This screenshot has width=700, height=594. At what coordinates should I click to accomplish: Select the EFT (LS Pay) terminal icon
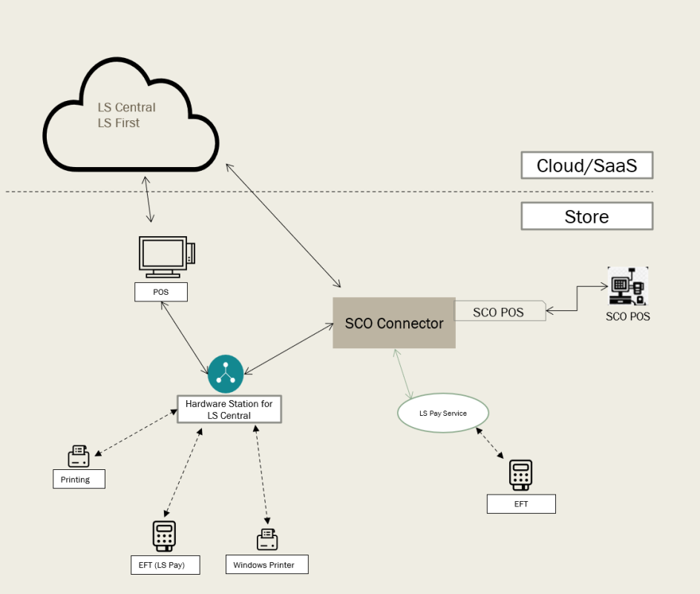coord(163,537)
